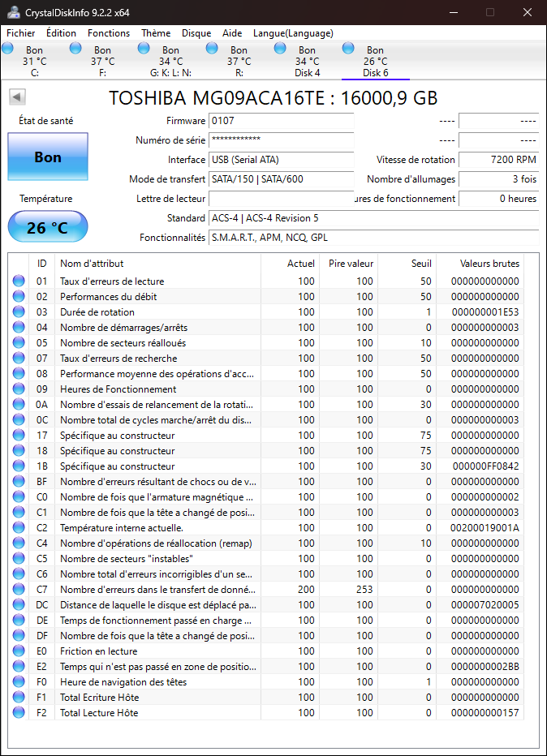
Task: Click status orb for Température interne row
Action: pyautogui.click(x=19, y=528)
